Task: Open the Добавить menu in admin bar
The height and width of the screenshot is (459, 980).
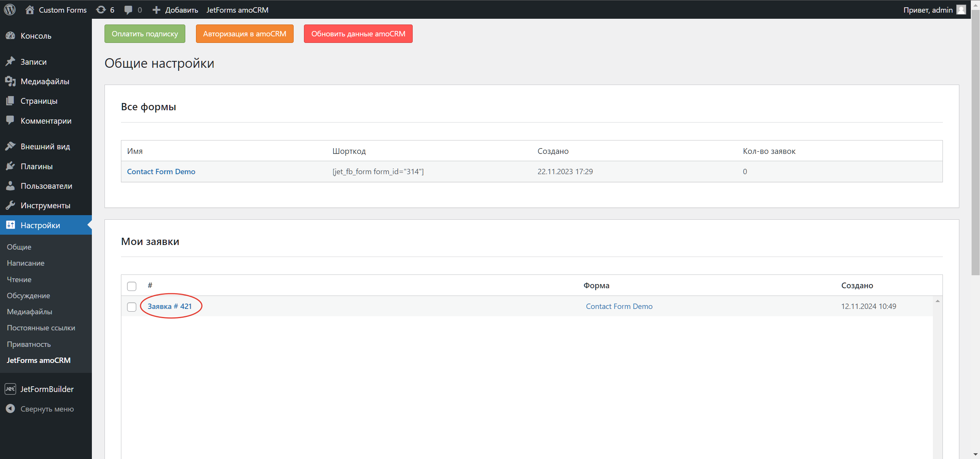Action: (x=175, y=10)
